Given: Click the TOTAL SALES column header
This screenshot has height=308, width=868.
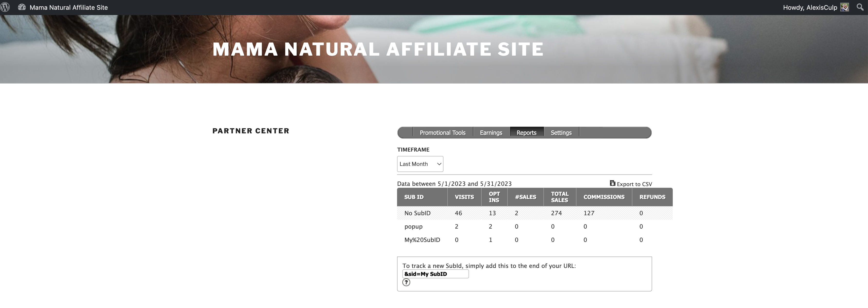Looking at the screenshot, I should (x=559, y=197).
